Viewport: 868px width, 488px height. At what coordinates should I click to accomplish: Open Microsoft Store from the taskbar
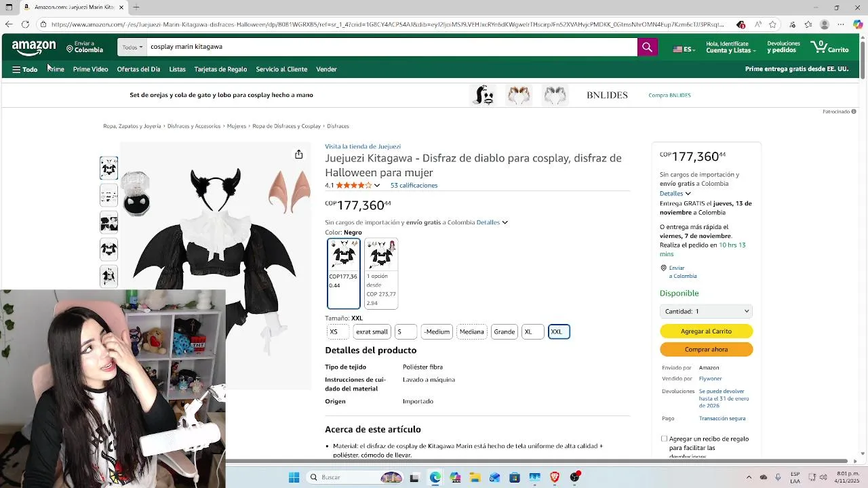(515, 477)
